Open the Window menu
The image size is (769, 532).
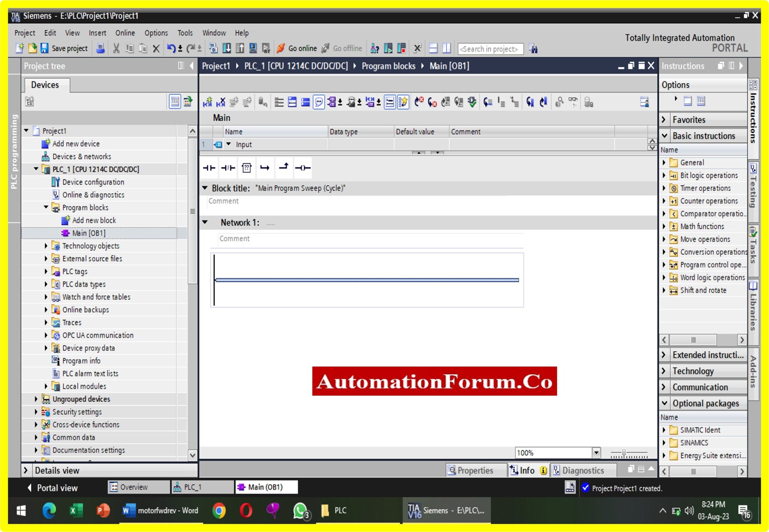tap(214, 33)
